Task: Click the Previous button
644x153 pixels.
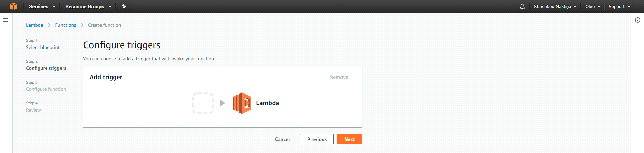Action: click(317, 139)
